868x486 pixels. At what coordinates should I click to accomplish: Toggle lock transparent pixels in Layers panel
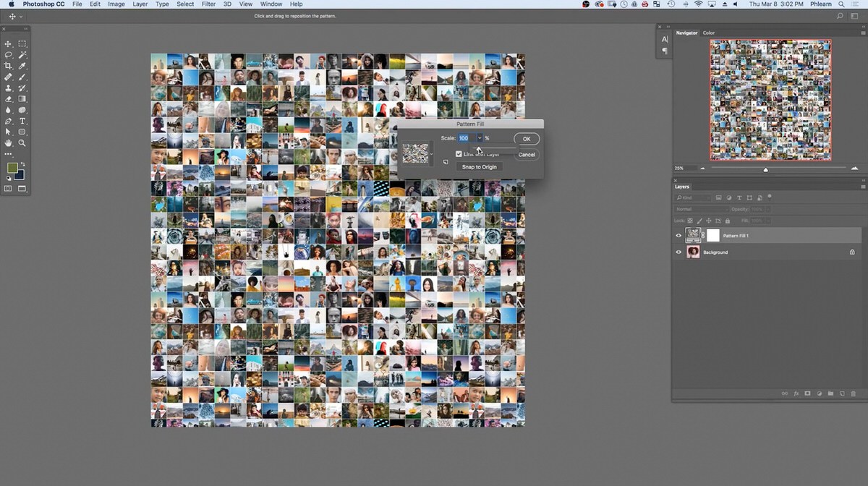point(690,220)
